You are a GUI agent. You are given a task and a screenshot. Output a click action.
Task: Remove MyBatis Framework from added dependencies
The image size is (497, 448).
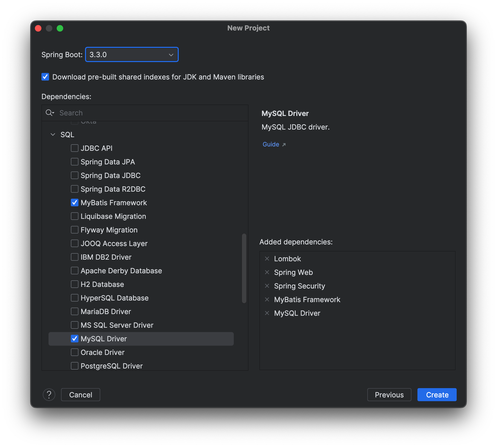(267, 299)
